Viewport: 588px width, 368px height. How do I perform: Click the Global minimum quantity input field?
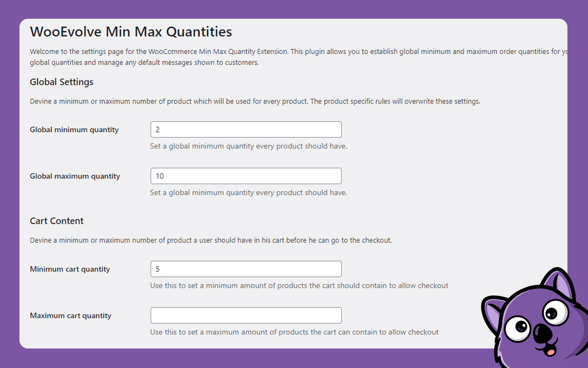click(x=246, y=130)
